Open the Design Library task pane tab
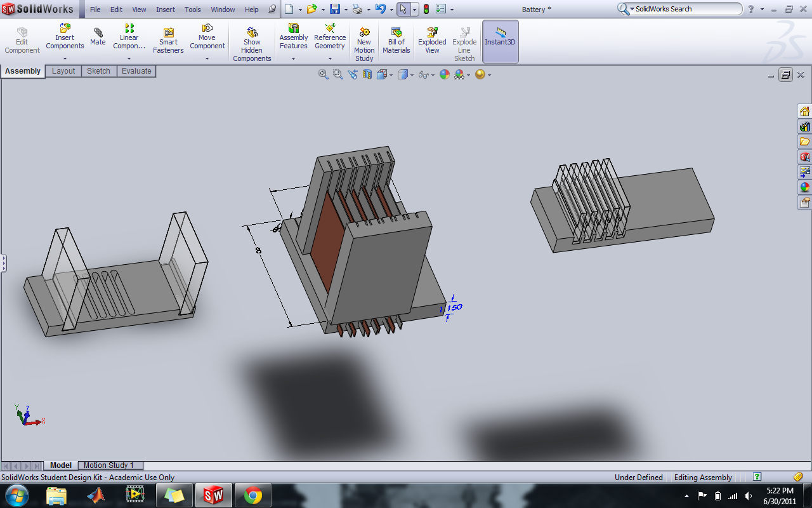Viewport: 812px width, 508px height. pyautogui.click(x=804, y=126)
